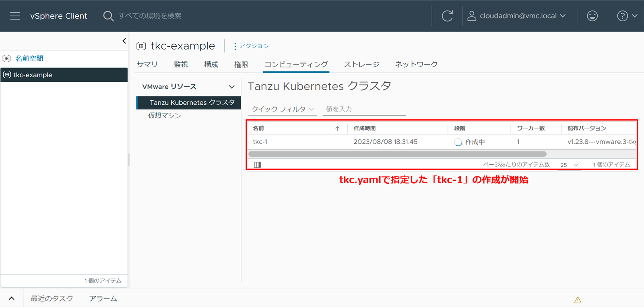Sort by 名前 column arrow
Screen dimensions: 644x307
(337, 129)
